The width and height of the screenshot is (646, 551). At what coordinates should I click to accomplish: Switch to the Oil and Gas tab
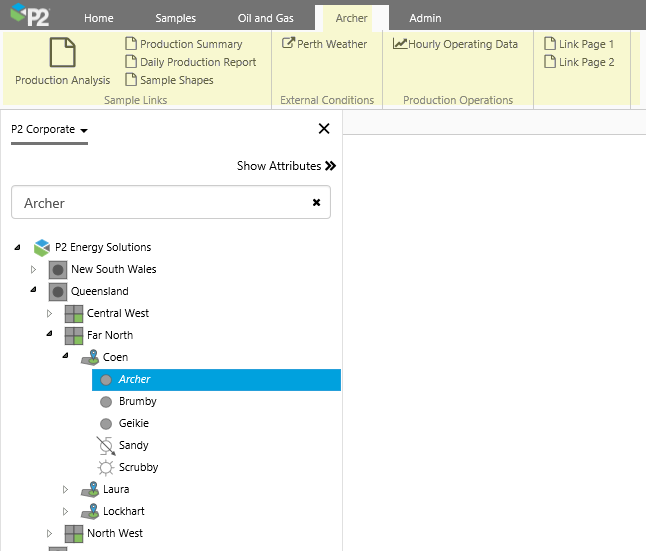[x=265, y=18]
